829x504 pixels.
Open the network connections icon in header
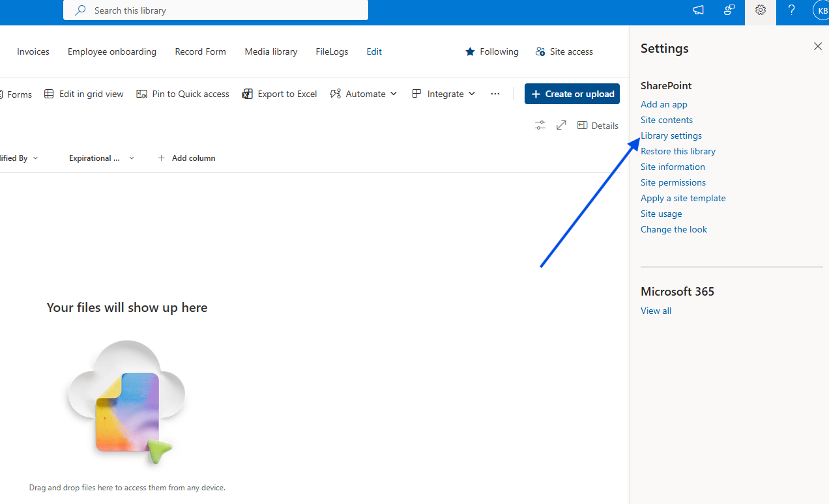(x=729, y=10)
